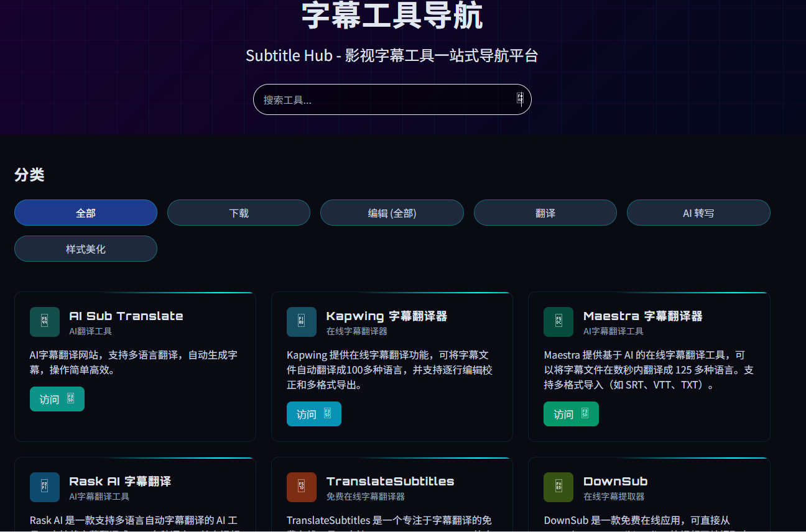Click the AI Sub Translate card icon
The height and width of the screenshot is (532, 806).
click(45, 322)
